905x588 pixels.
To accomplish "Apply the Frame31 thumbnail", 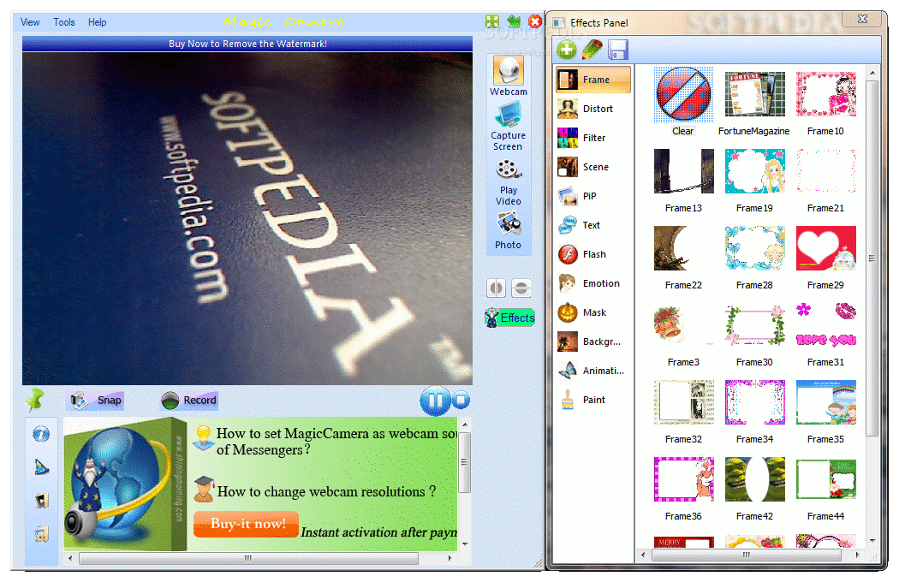I will tap(826, 334).
